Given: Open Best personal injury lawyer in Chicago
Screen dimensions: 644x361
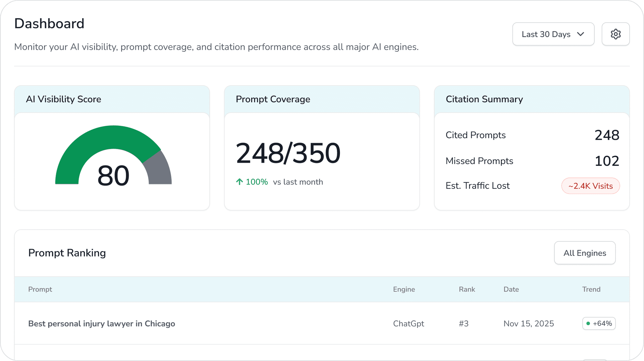Looking at the screenshot, I should click(102, 324).
